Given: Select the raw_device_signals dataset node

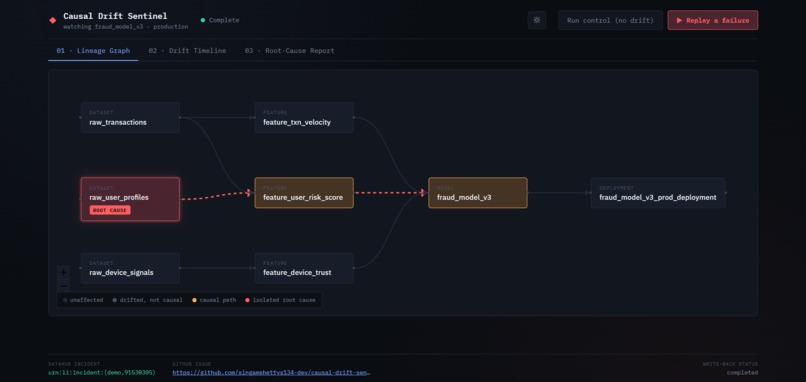Looking at the screenshot, I should pyautogui.click(x=130, y=268).
